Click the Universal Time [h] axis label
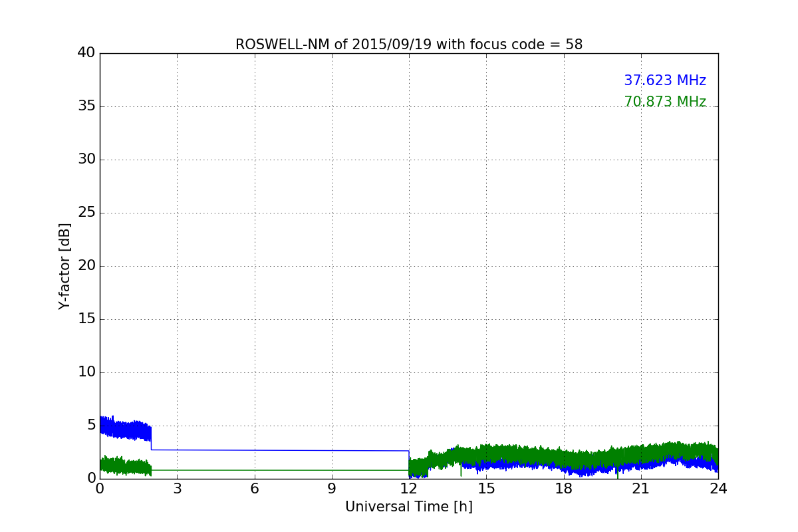Image resolution: width=798 pixels, height=532 pixels. pos(409,507)
